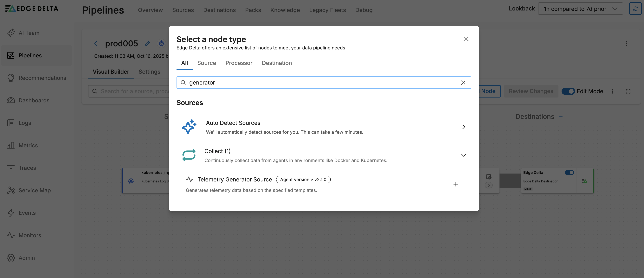Viewport: 644px width, 278px height.
Task: Click the pencil icon beside prod005
Action: pyautogui.click(x=147, y=43)
